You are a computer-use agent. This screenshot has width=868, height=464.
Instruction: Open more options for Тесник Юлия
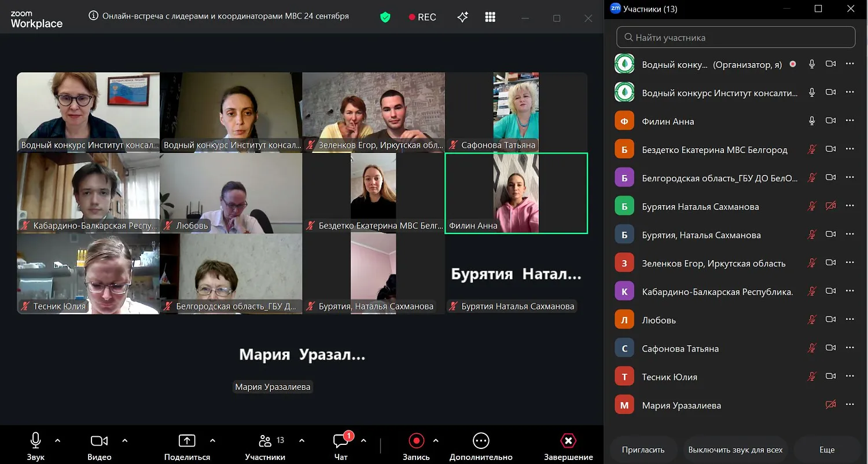pos(849,377)
